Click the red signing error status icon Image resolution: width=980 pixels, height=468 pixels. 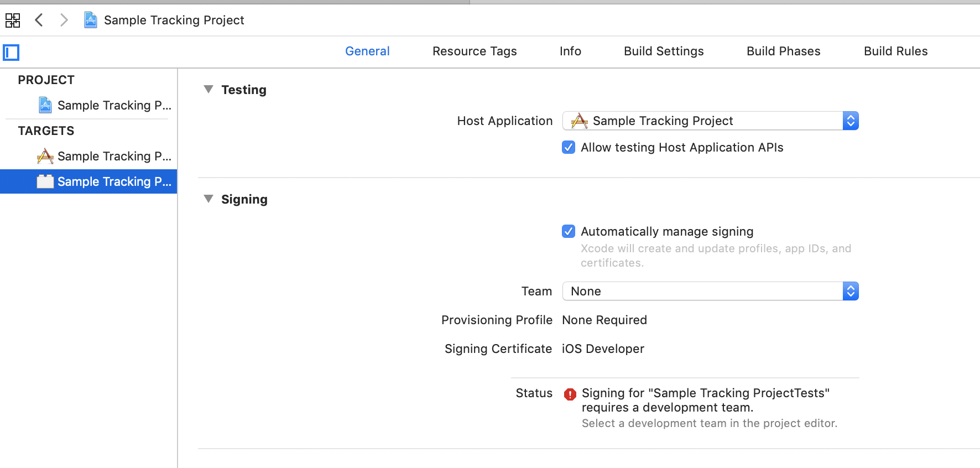[570, 394]
